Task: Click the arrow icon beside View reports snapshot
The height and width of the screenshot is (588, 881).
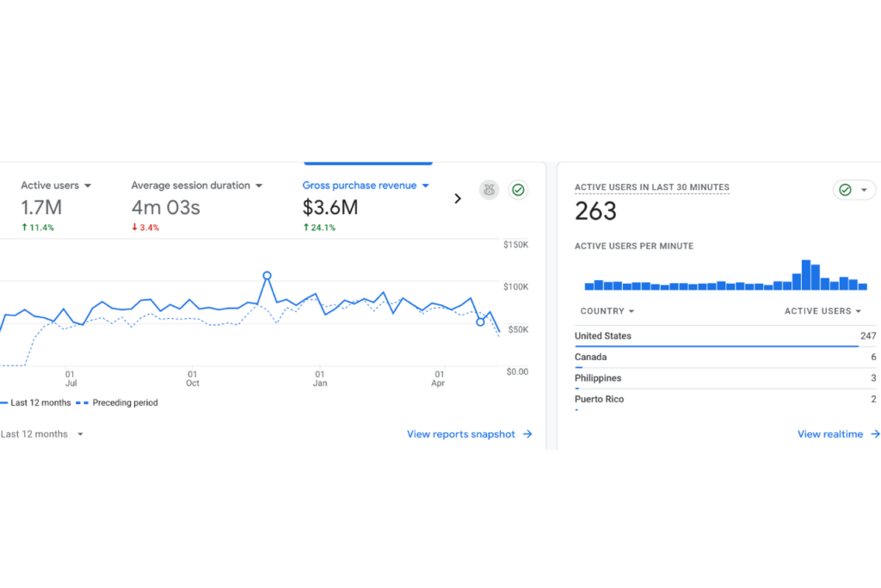Action: pos(527,435)
